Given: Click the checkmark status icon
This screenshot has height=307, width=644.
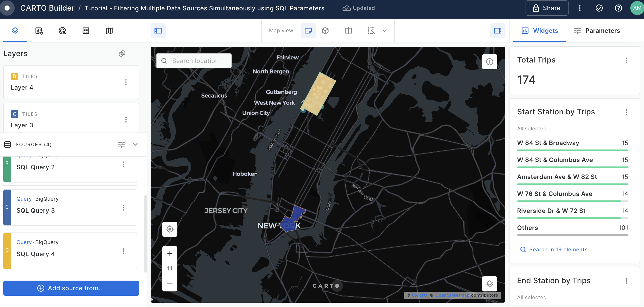Looking at the screenshot, I should (x=599, y=8).
